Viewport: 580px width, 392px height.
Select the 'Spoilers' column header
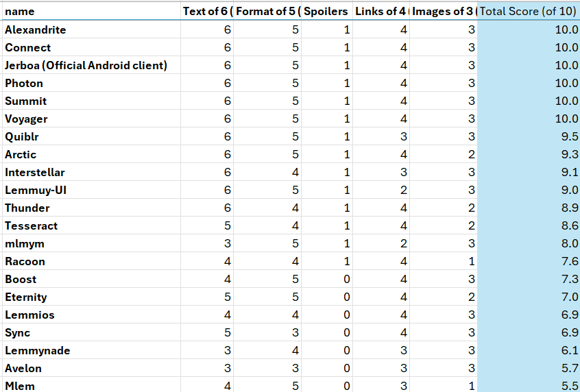tap(327, 11)
